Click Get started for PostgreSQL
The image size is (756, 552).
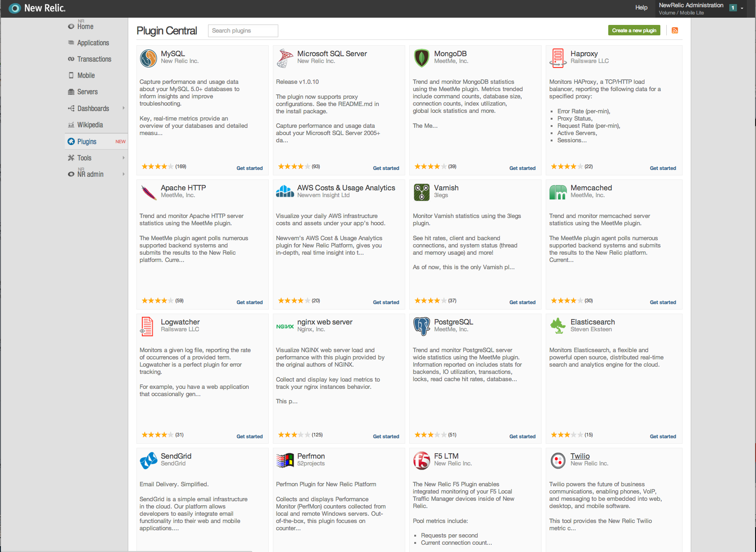[x=522, y=436]
